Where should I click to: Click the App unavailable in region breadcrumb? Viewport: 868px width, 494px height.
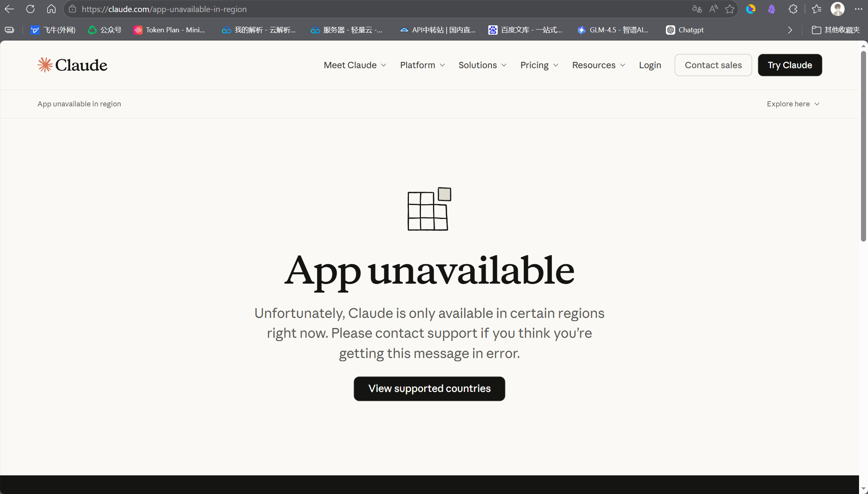pos(79,104)
